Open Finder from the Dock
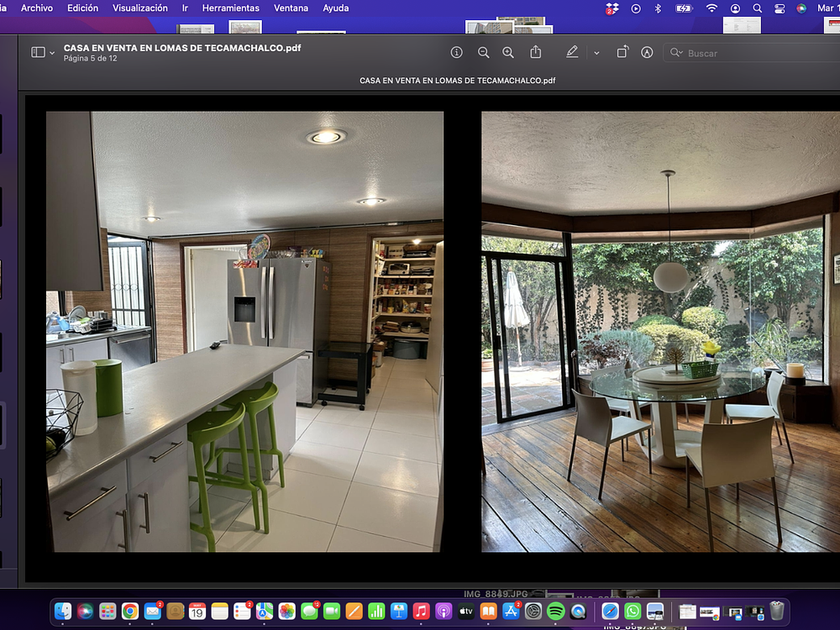This screenshot has height=630, width=840. 63,611
